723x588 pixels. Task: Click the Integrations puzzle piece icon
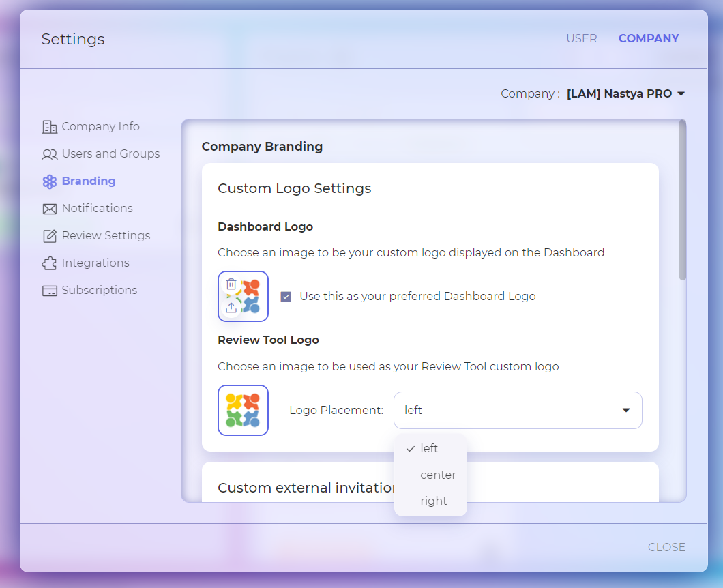(49, 263)
